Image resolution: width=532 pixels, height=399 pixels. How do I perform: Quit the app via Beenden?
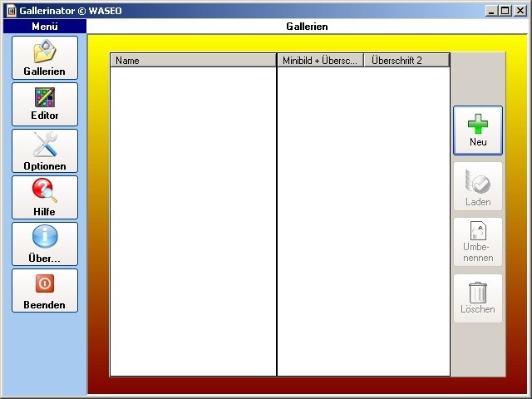click(x=45, y=290)
